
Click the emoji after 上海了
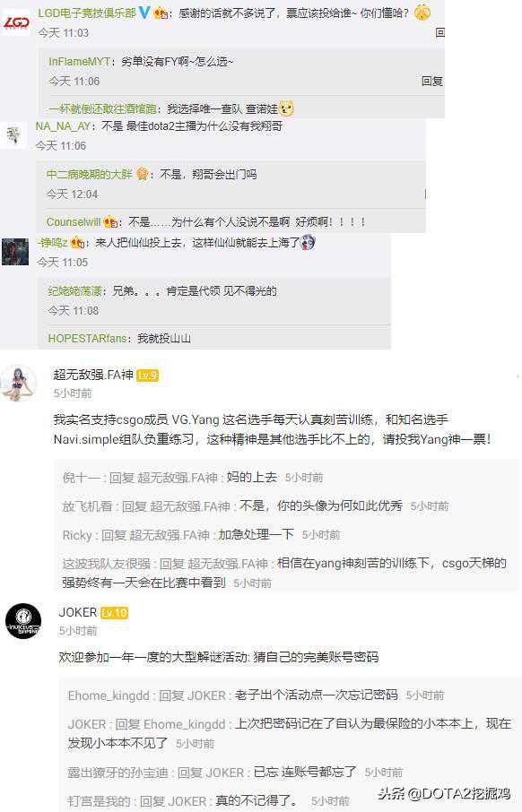(x=308, y=242)
